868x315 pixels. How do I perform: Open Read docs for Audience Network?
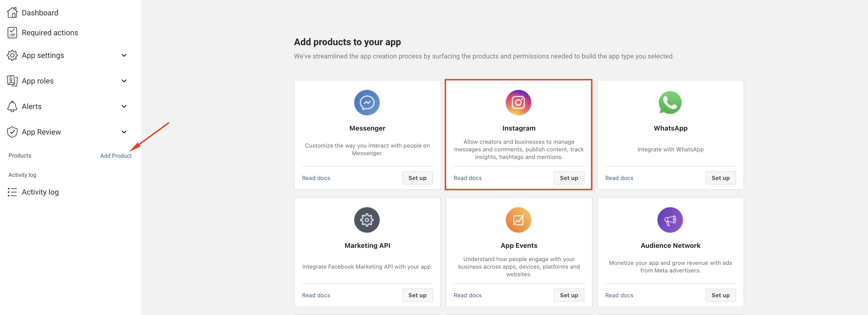[x=619, y=295]
